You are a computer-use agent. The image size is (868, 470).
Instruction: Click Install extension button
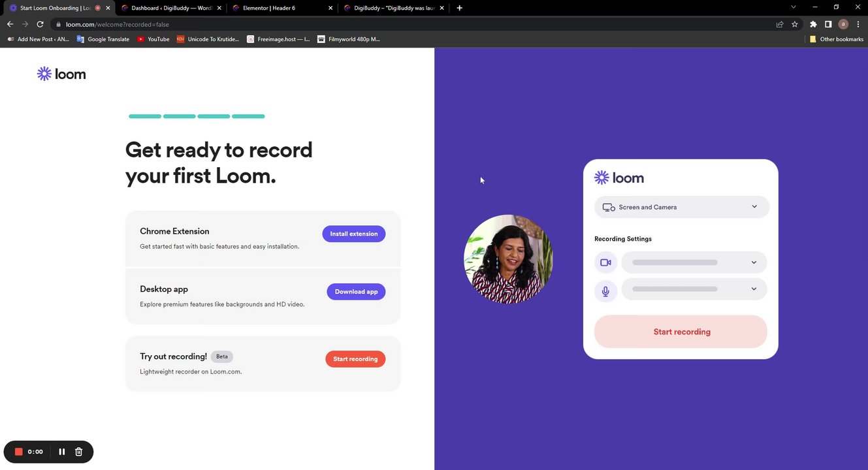click(353, 234)
